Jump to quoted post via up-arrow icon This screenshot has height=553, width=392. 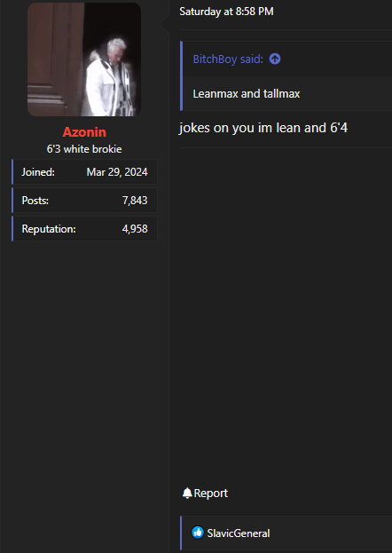(275, 59)
